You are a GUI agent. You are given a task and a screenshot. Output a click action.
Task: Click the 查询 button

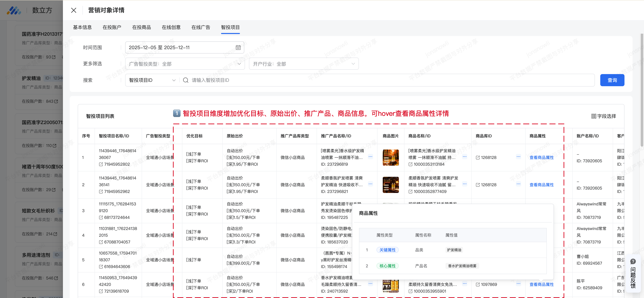[612, 80]
